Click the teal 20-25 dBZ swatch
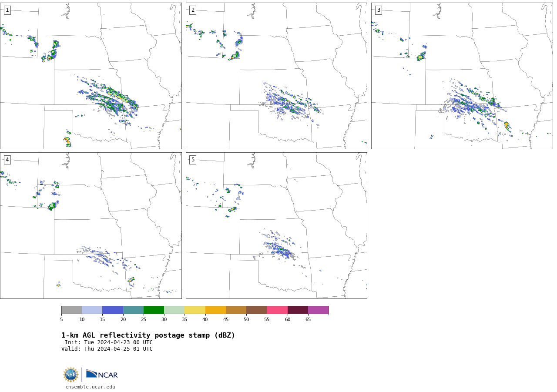This screenshot has height=392, width=557. (x=133, y=310)
